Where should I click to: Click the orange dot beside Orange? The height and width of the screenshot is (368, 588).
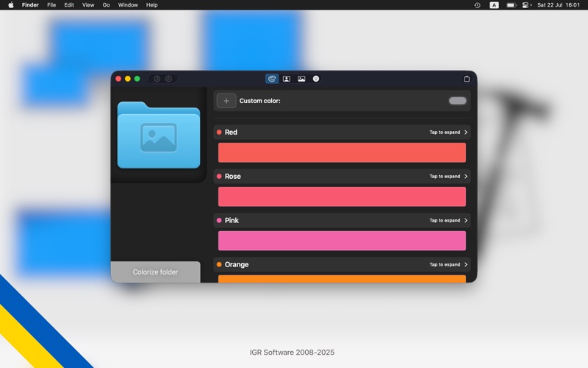(x=219, y=265)
